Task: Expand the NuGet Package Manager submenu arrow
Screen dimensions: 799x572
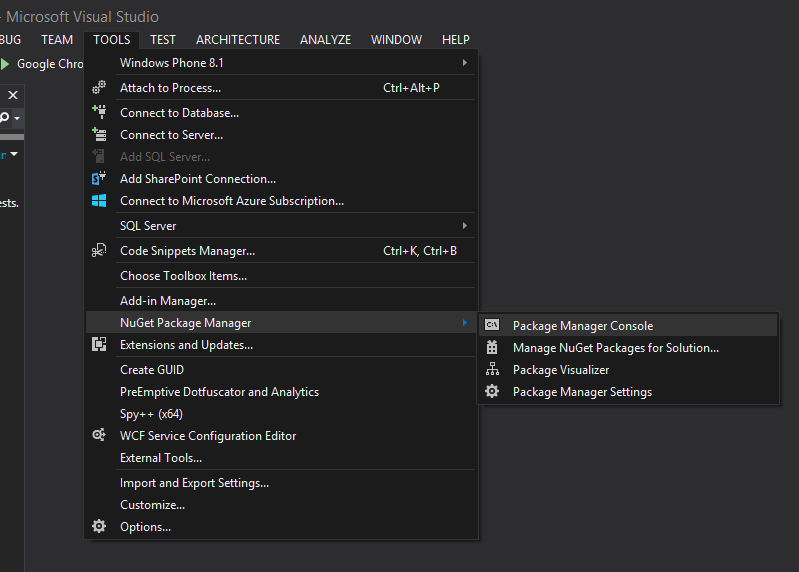Action: [465, 322]
